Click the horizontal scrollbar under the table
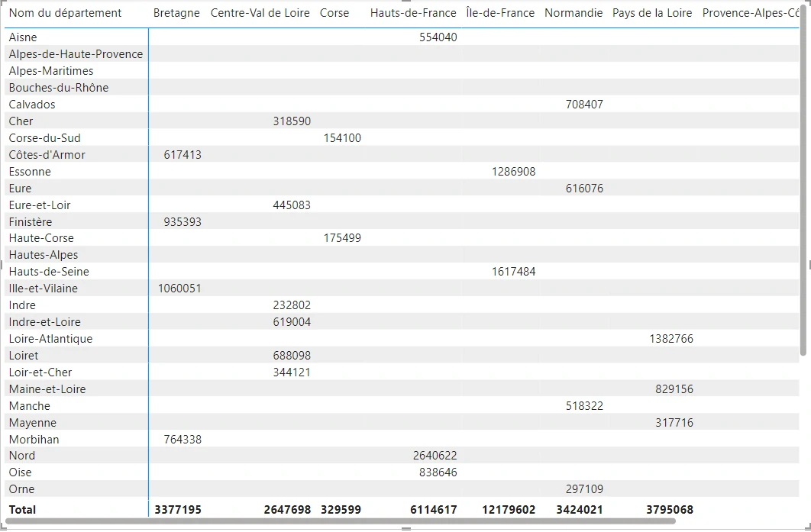 point(340,521)
